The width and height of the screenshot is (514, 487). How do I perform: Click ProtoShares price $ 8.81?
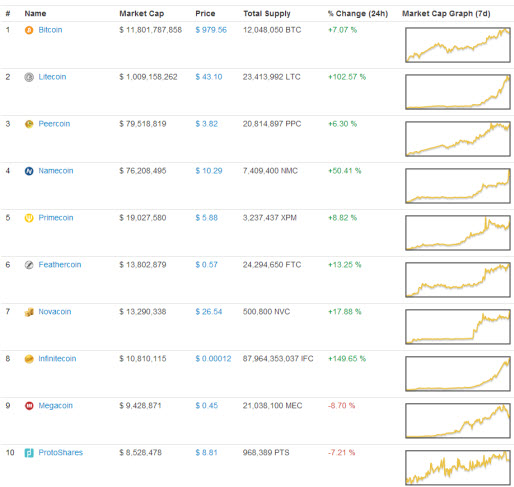[207, 453]
